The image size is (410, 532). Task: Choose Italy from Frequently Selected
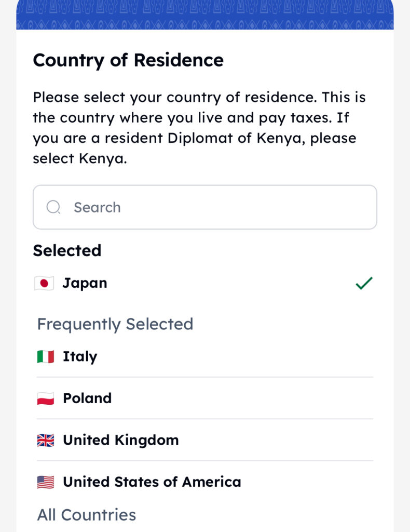(x=80, y=357)
